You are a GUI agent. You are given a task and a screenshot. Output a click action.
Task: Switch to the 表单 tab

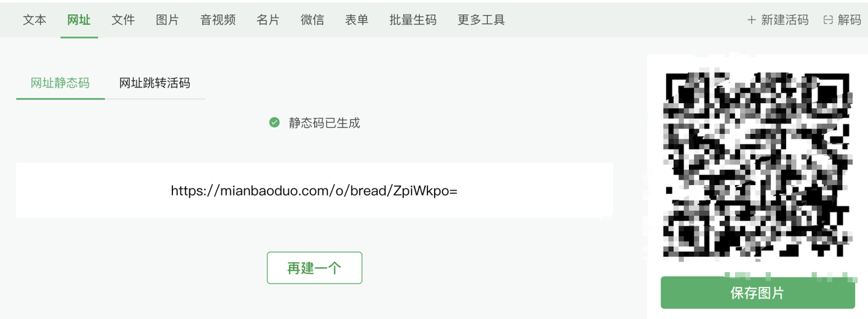(357, 20)
